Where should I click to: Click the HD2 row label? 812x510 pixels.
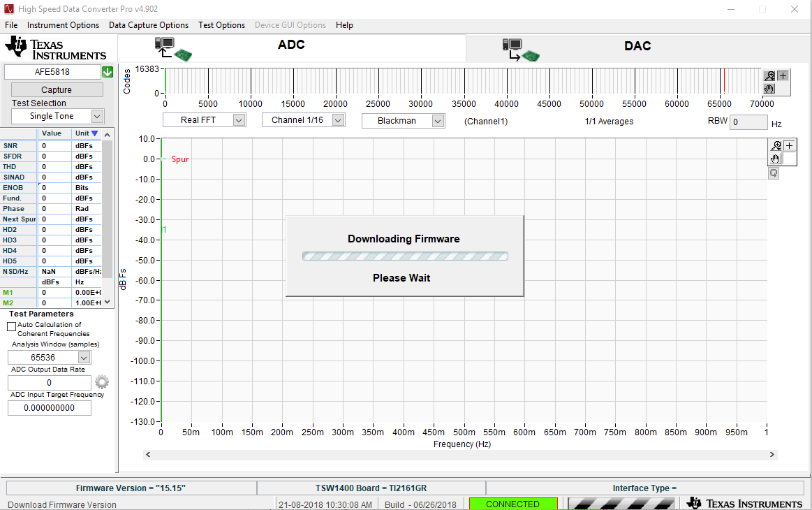(10, 230)
